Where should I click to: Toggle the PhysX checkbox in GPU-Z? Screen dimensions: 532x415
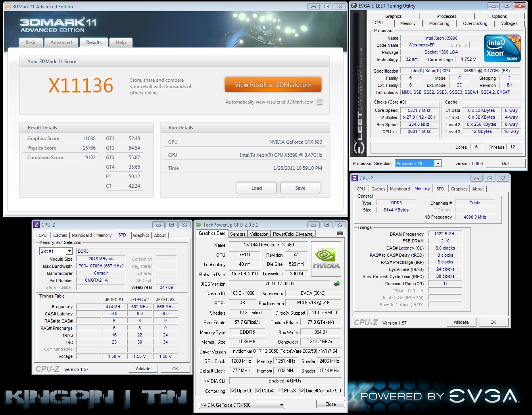[x=280, y=391]
